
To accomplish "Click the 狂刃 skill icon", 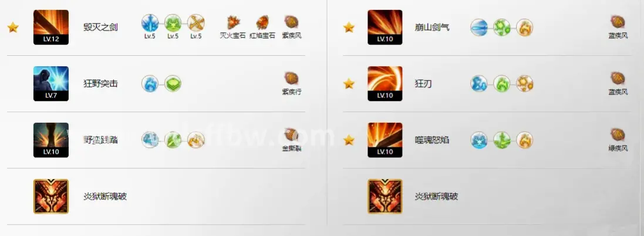I will (385, 84).
